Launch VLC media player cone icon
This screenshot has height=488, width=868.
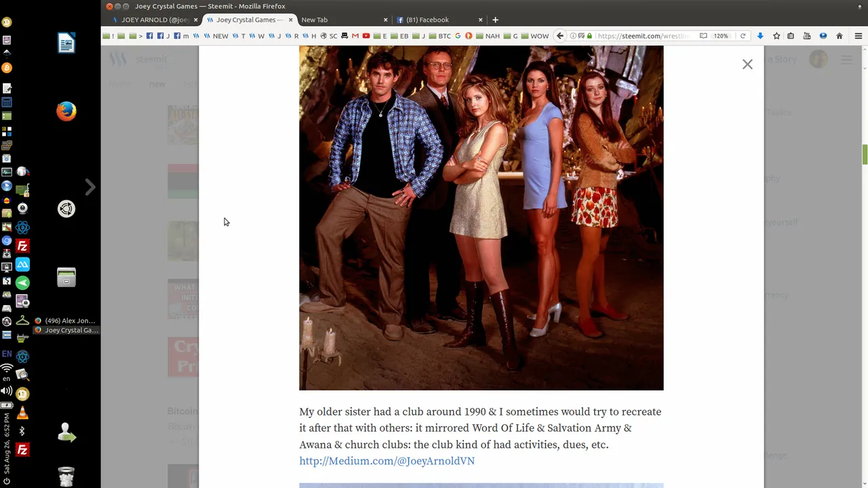22,413
